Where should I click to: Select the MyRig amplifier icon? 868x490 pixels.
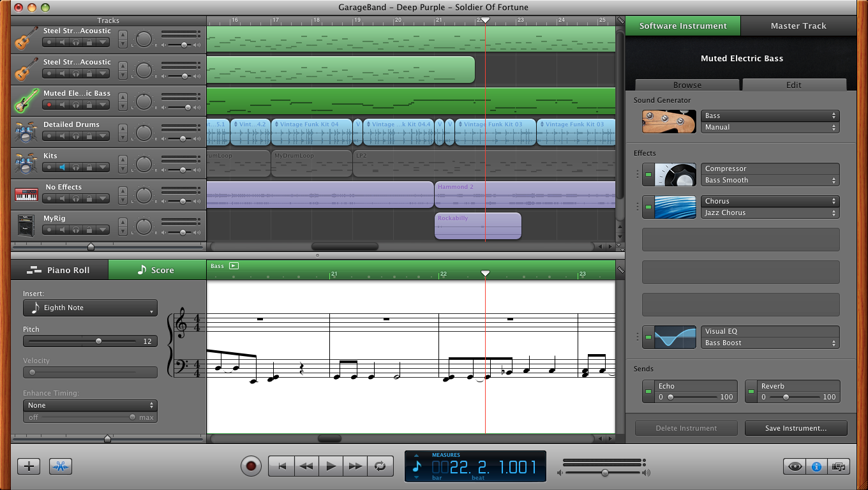tap(26, 226)
